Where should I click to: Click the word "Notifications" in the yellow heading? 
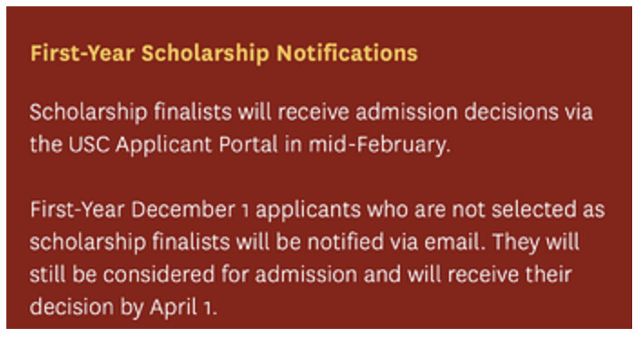click(x=347, y=53)
